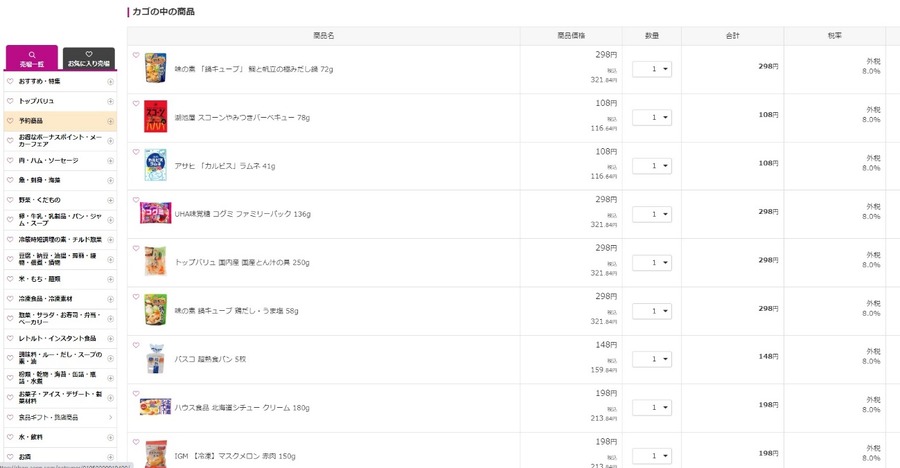Open 冷蔵時短調理の素・チルド惣菜 category

[60, 239]
